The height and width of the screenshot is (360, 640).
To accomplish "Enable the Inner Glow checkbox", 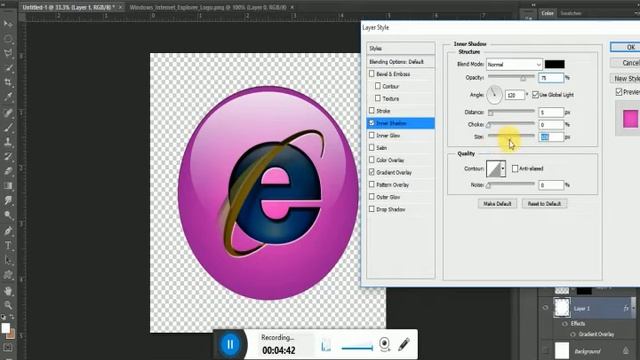I will click(371, 135).
